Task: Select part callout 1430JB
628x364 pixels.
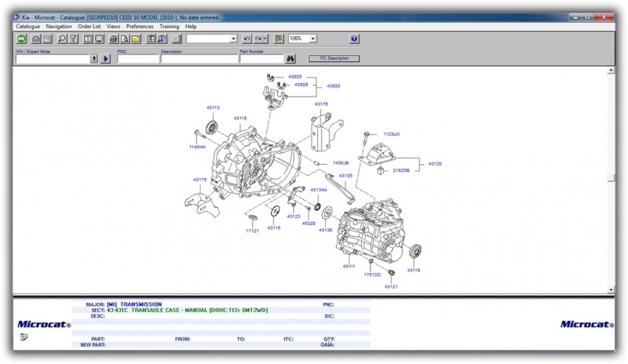Action: pos(341,163)
